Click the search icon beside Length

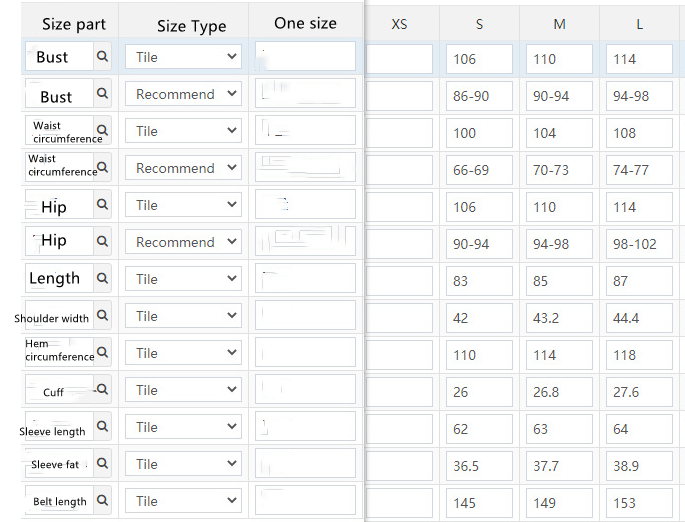102,279
